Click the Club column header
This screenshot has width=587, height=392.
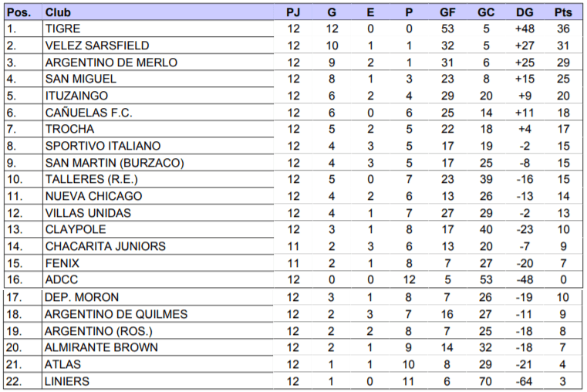coord(59,12)
